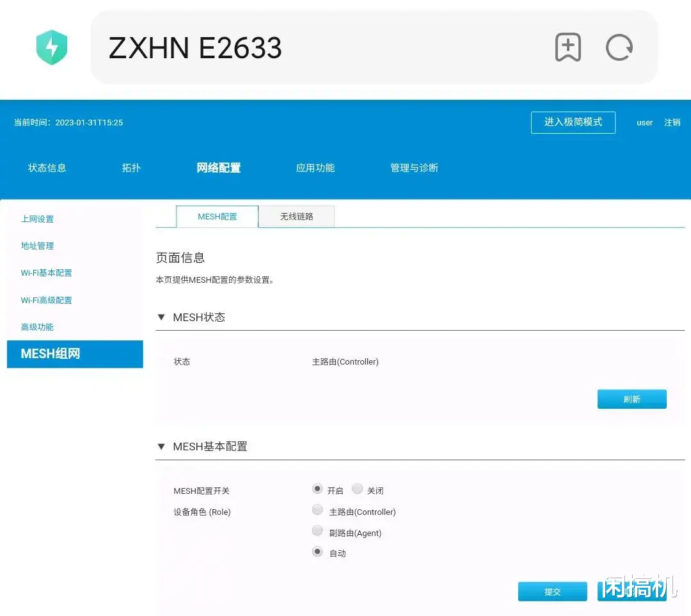Viewport: 691px width, 616px height.
Task: Choose 主路由(Controller) device role
Action: coord(317,510)
